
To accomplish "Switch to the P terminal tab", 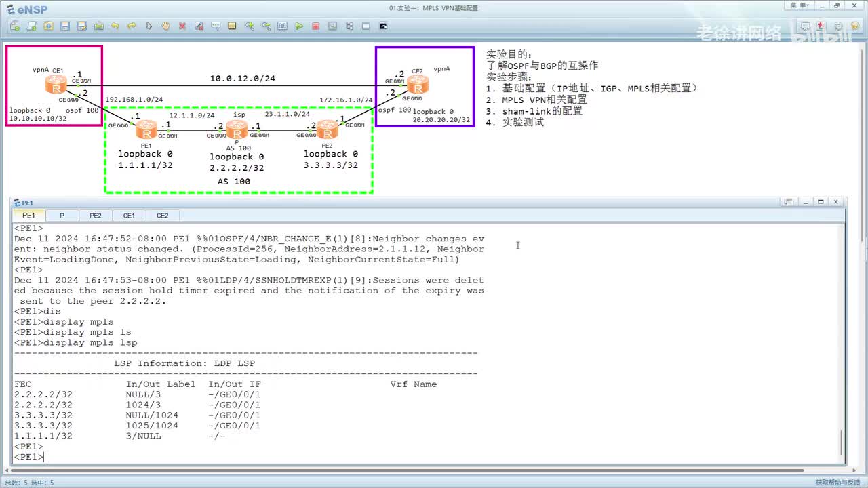I will 62,216.
